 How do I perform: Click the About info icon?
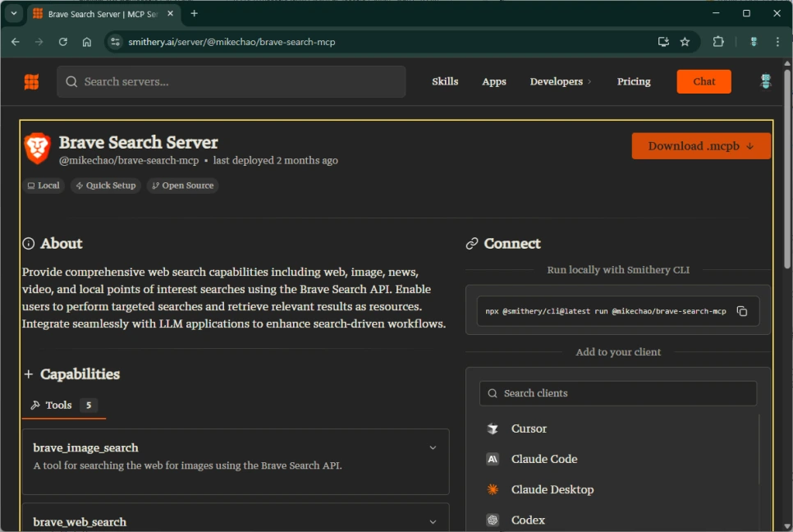pyautogui.click(x=29, y=244)
